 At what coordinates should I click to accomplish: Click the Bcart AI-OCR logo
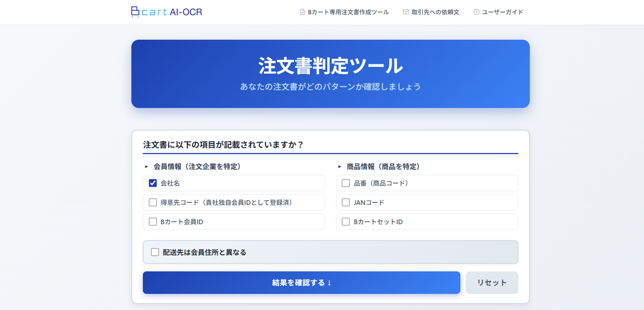pos(167,12)
